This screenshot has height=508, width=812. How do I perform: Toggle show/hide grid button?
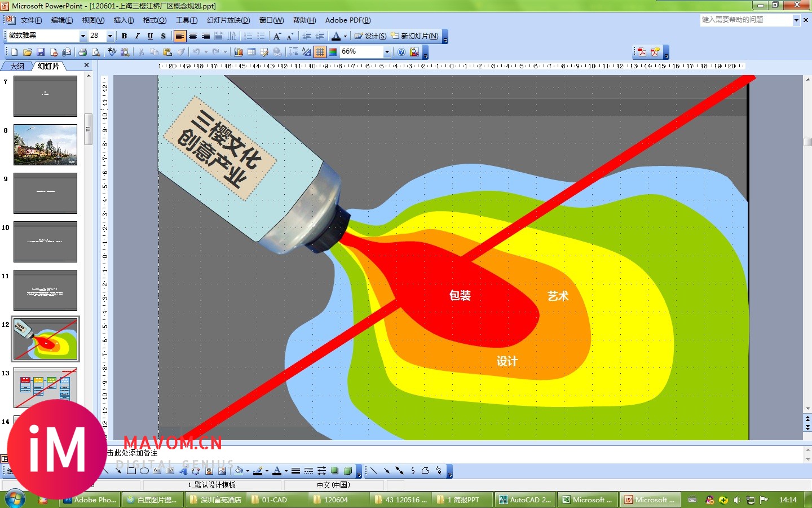(320, 52)
